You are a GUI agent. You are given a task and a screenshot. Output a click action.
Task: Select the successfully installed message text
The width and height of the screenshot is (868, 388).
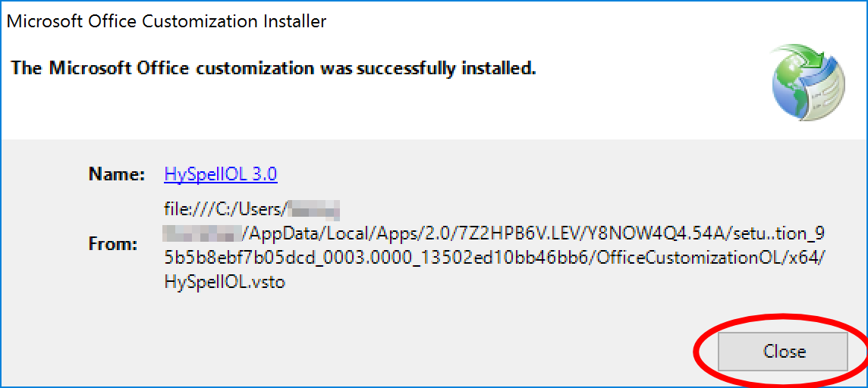[274, 68]
